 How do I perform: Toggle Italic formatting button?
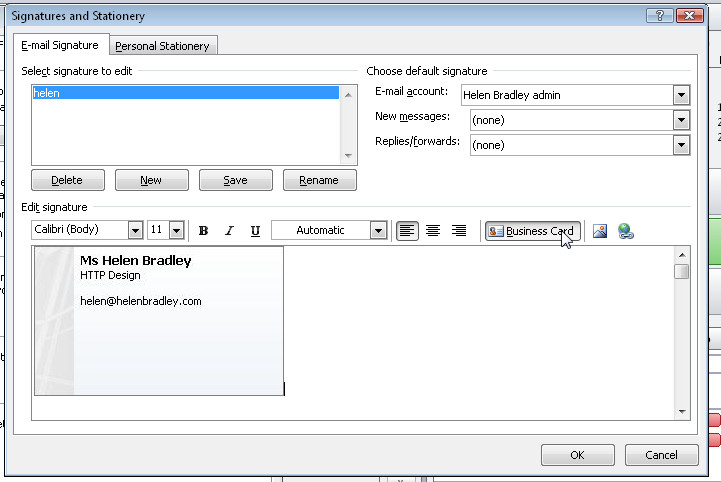point(229,230)
